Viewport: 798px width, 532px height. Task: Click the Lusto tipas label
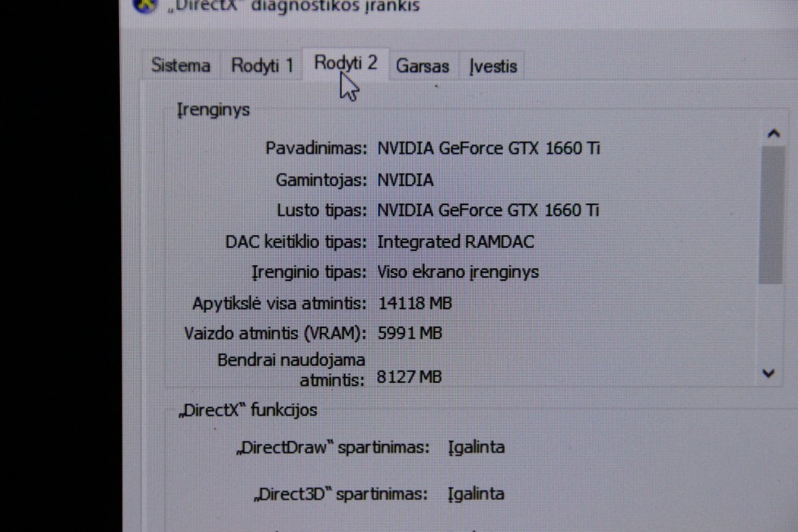(321, 211)
